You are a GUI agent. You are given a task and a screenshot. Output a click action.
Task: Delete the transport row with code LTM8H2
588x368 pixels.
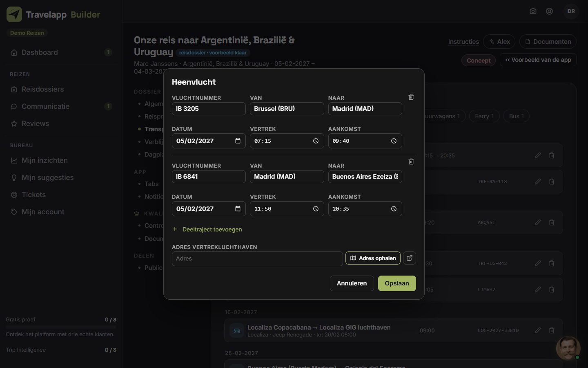552,289
